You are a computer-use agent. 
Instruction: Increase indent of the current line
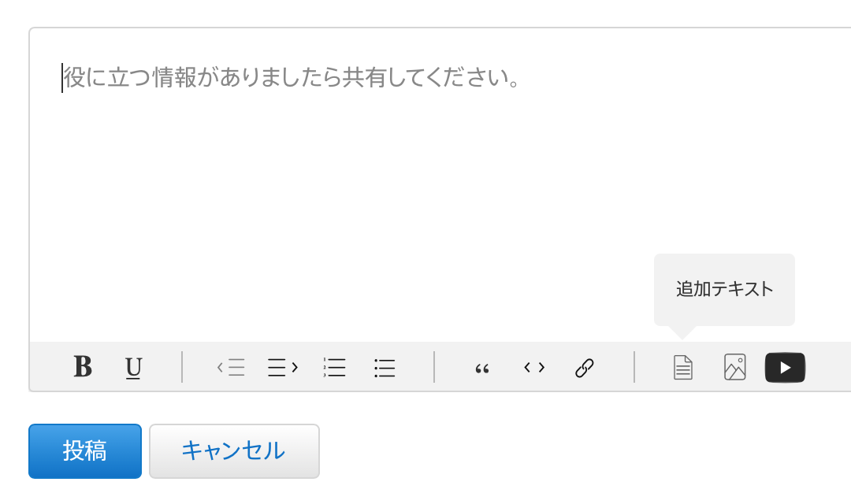[283, 367]
